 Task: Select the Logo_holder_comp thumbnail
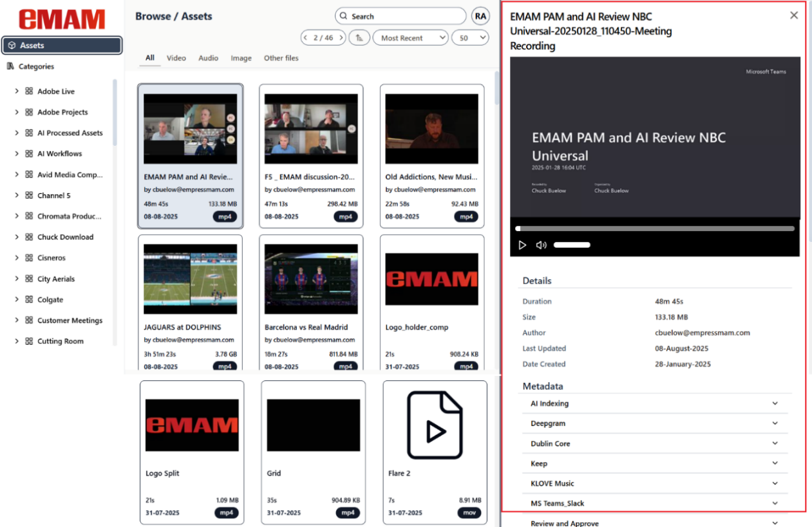point(432,279)
